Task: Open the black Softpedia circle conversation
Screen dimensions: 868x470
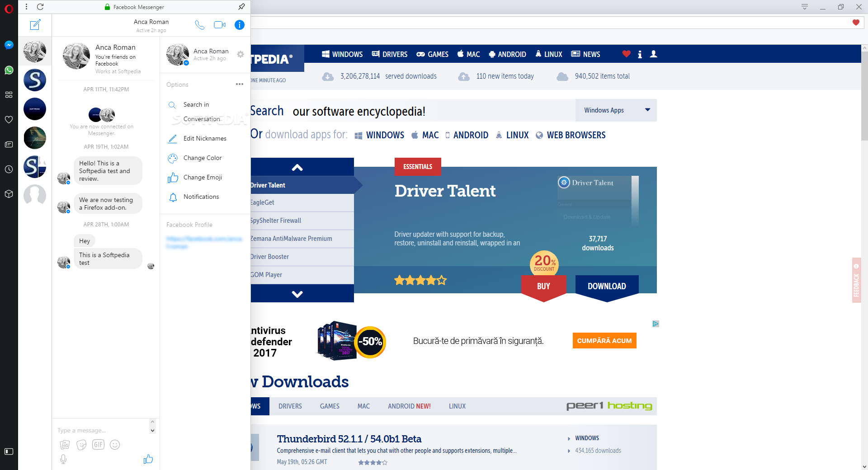Action: 35,109
